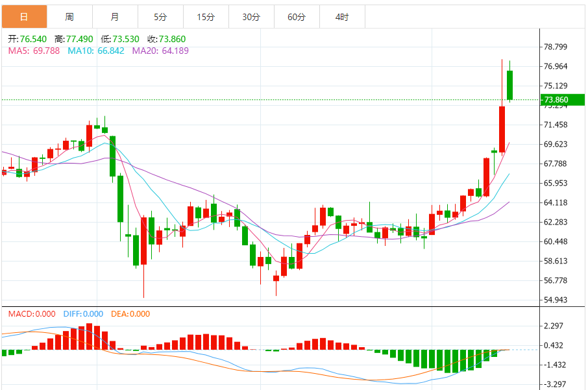588x390 pixels.
Task: Click the closing price 收:73.860
Action: click(166, 39)
